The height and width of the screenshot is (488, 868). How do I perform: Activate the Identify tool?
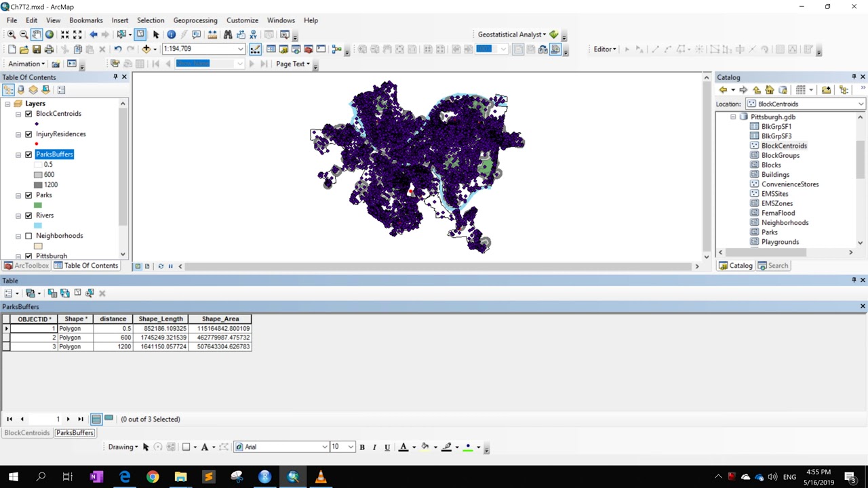click(x=171, y=35)
